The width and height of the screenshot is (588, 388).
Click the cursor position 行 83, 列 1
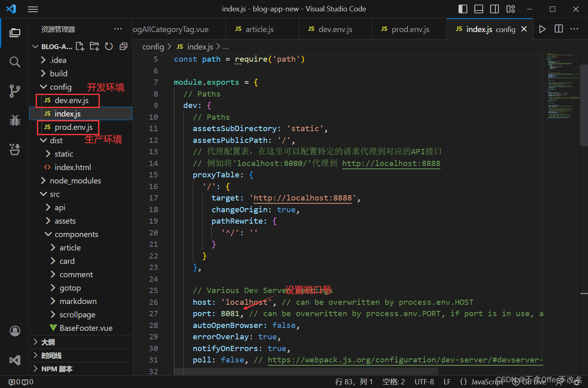click(x=354, y=382)
